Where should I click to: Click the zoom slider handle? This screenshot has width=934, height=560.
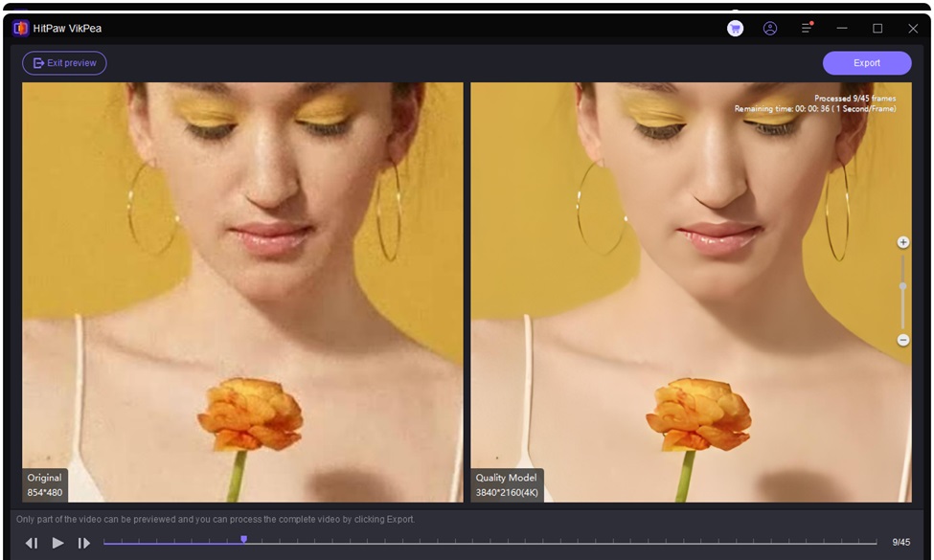(902, 286)
